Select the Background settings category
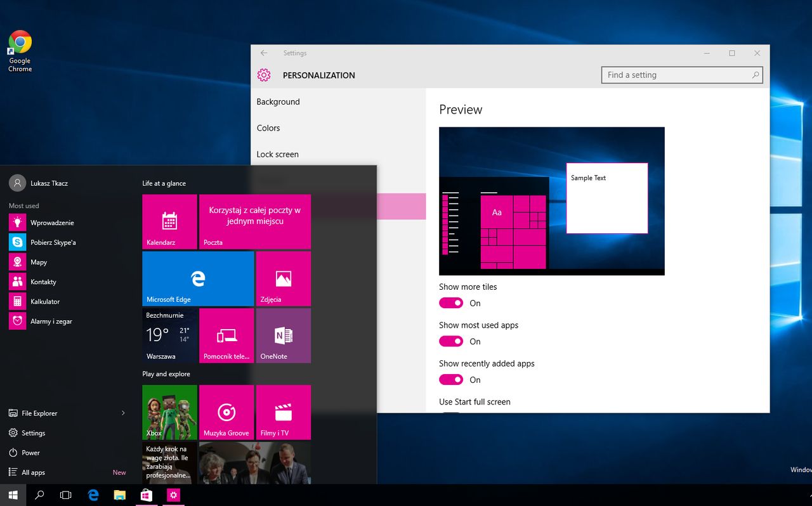The image size is (812, 506). click(278, 101)
